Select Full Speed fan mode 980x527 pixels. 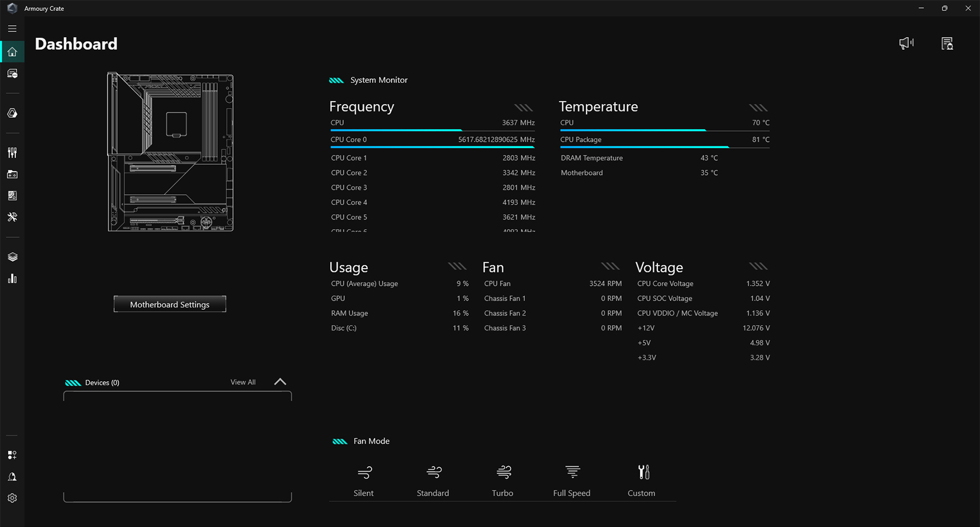[572, 481]
